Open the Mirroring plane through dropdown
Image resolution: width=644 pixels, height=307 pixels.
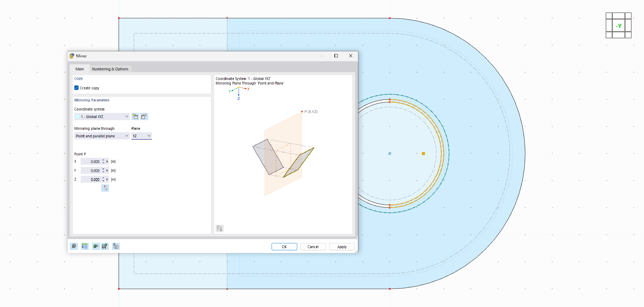pos(127,136)
